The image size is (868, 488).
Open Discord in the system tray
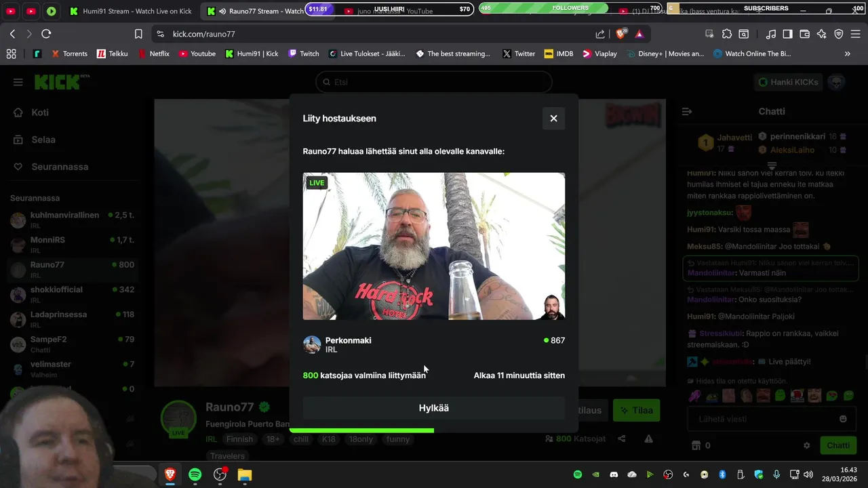(x=614, y=474)
